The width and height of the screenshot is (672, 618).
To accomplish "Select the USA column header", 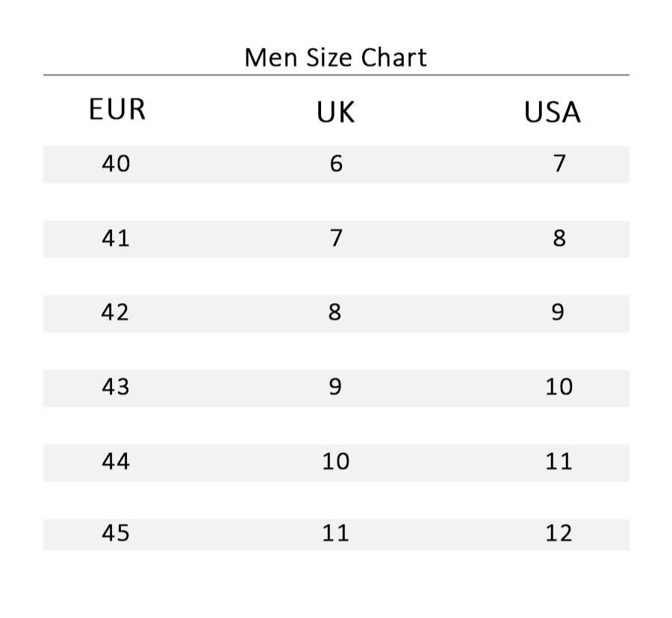I will [552, 113].
